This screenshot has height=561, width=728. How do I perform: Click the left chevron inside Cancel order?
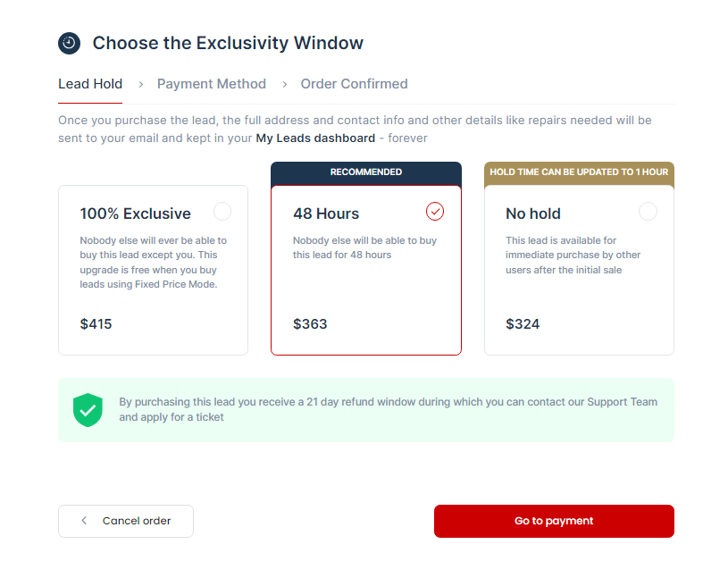[x=84, y=521]
